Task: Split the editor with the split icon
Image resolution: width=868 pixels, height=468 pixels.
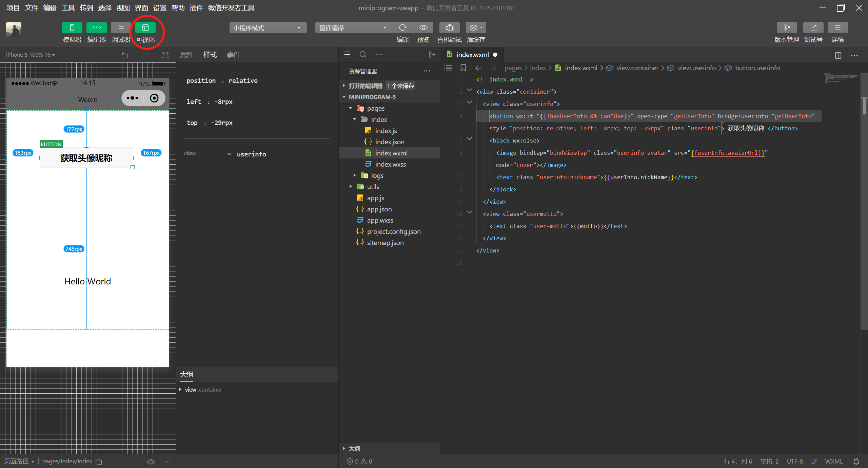Action: [x=838, y=55]
